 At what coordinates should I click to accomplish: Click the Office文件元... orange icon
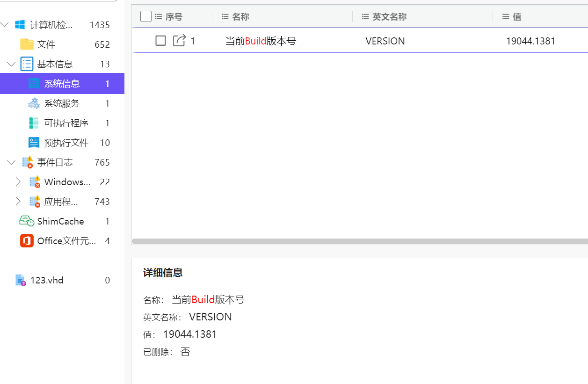point(27,241)
